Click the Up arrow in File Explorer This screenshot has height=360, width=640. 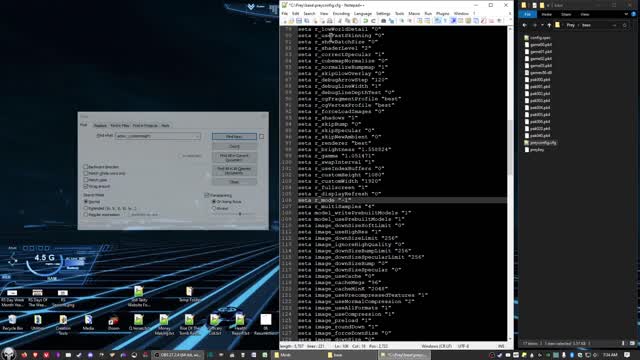[x=549, y=25]
